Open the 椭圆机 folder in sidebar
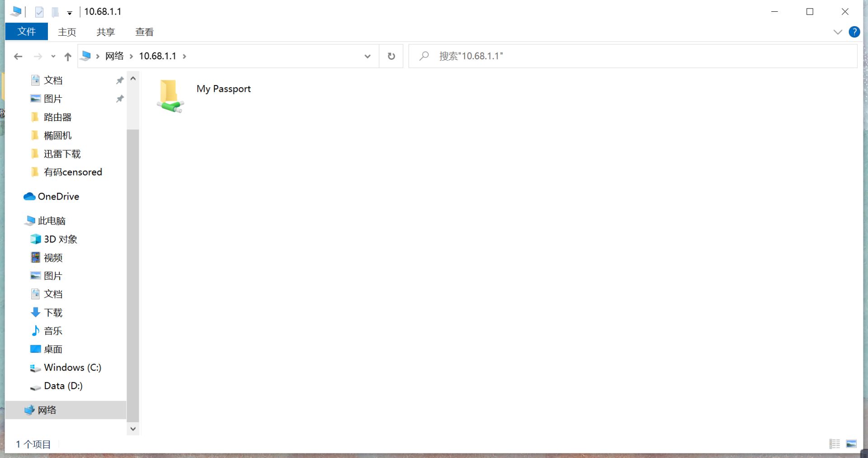 coord(58,135)
